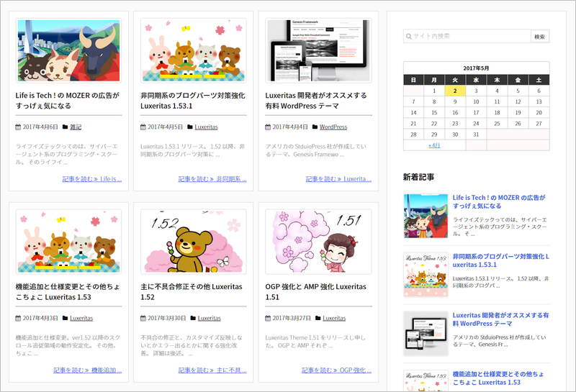Click the calendar icon beside 2017年3月27日
The width and height of the screenshot is (576, 392).
pos(268,318)
